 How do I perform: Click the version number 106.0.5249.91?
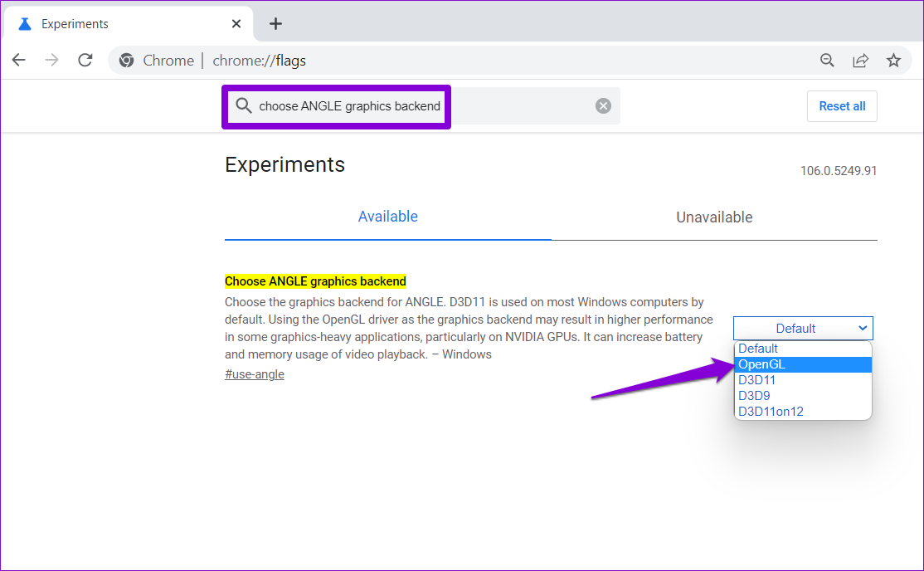click(x=838, y=171)
